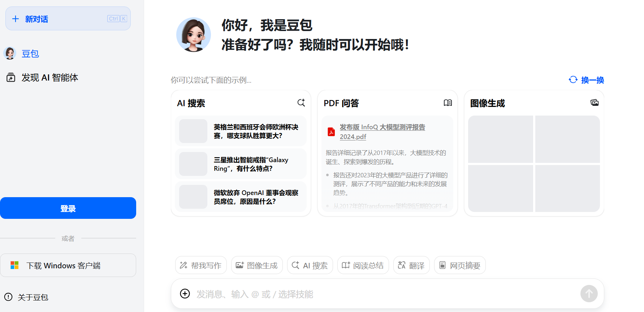
Task: Click 图像生成 skill chip
Action: 257,265
